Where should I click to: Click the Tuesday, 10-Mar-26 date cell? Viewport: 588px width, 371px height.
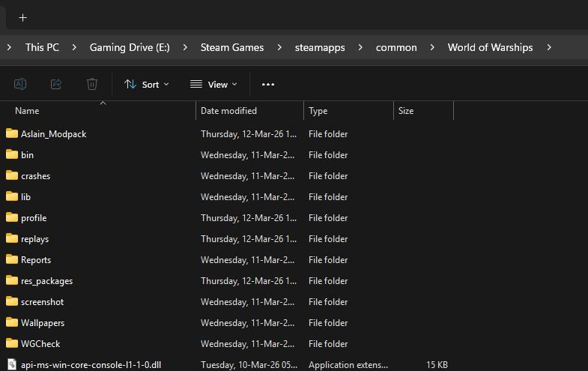point(249,365)
